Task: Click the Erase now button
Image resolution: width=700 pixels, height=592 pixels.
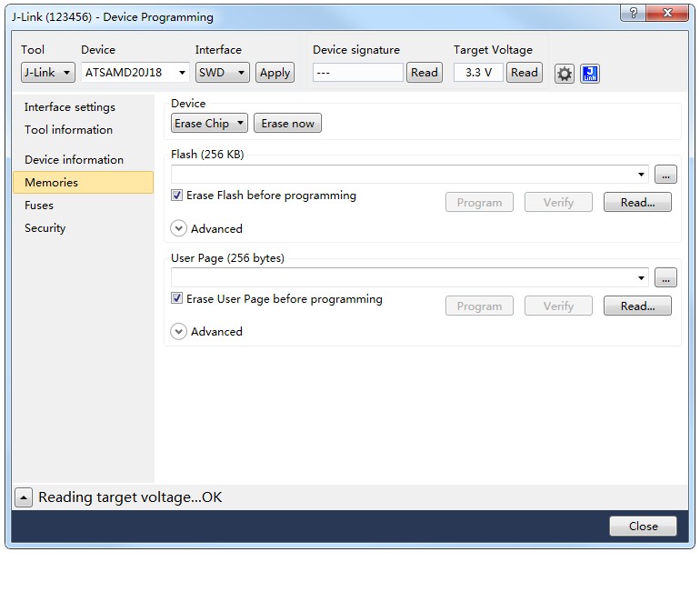Action: tap(287, 124)
